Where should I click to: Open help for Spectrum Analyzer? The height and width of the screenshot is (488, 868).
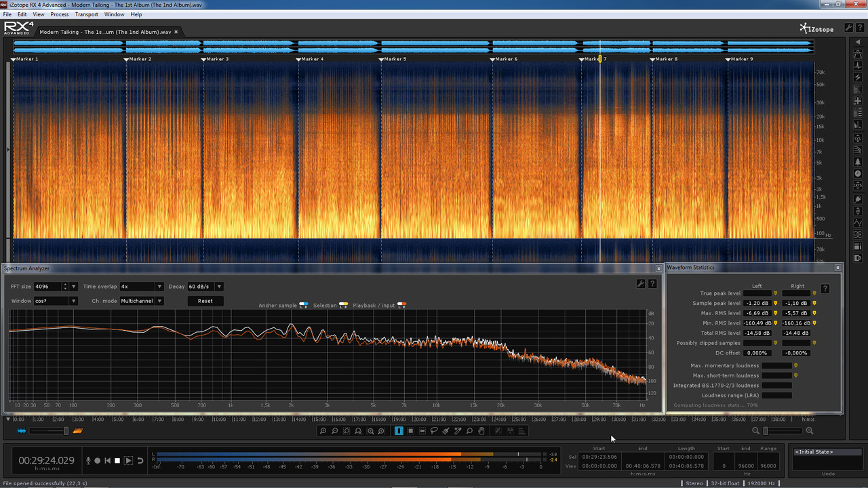click(x=652, y=284)
